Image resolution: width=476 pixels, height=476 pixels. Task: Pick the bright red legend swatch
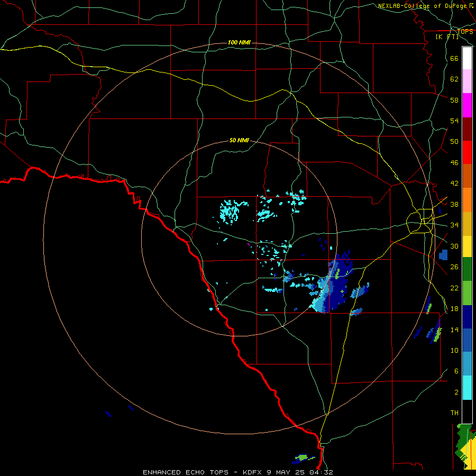pos(467,152)
